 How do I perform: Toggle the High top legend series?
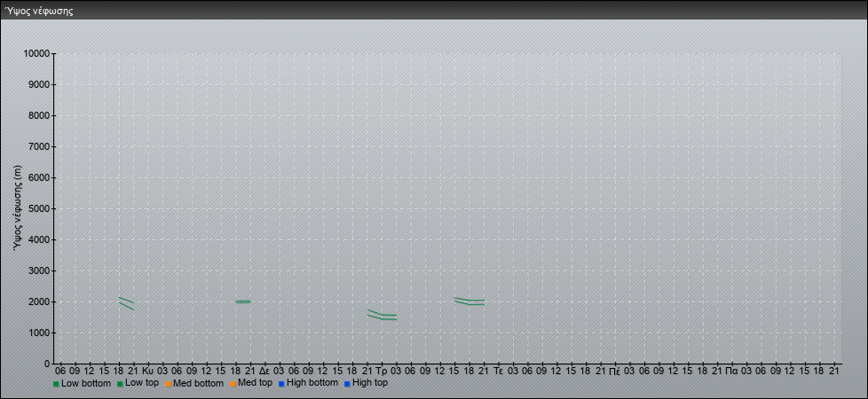pos(366,382)
